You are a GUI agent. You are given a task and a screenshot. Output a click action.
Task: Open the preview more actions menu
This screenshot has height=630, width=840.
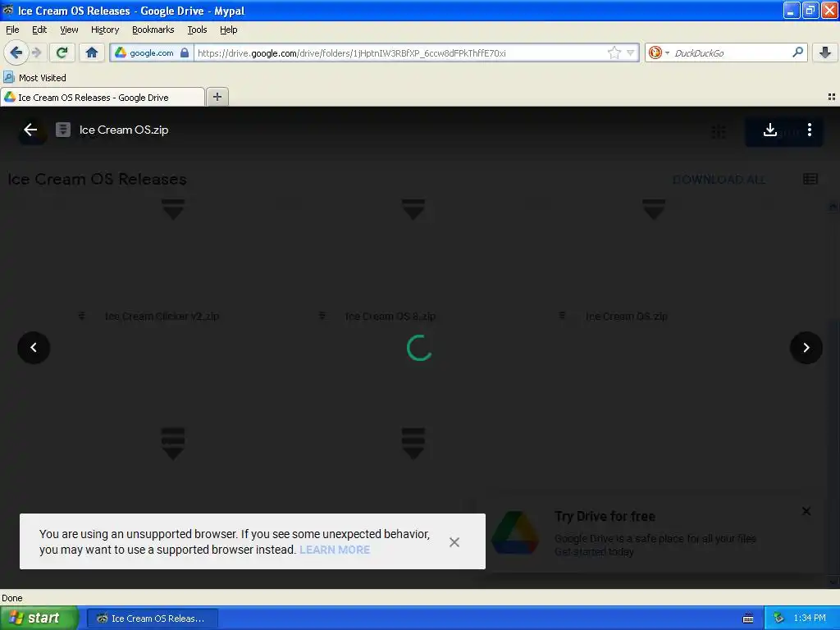click(810, 130)
